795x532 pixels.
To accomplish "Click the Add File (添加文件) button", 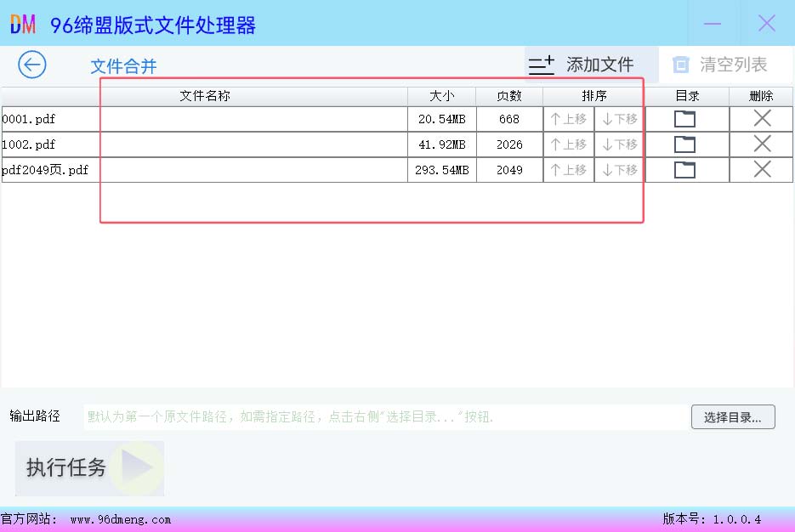I will [591, 65].
